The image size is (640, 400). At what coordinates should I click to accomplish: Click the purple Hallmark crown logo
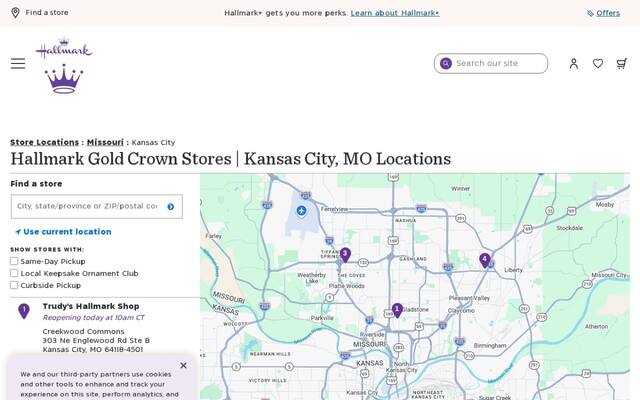coord(64,79)
